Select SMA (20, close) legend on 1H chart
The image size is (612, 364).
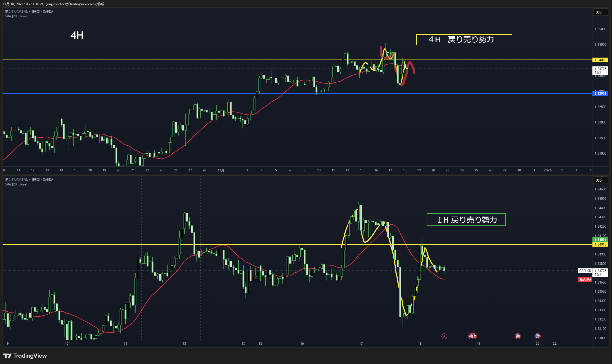point(16,184)
